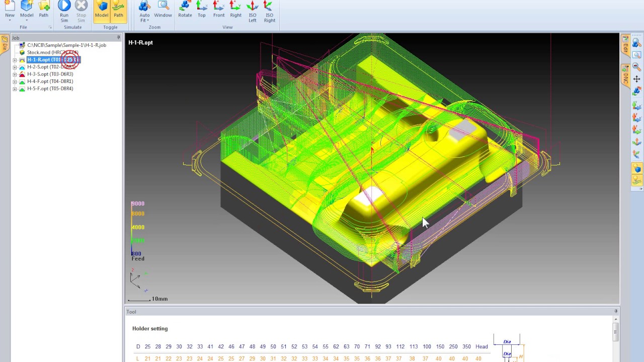
Task: Click the 9000 feed color legend
Action: tap(138, 204)
